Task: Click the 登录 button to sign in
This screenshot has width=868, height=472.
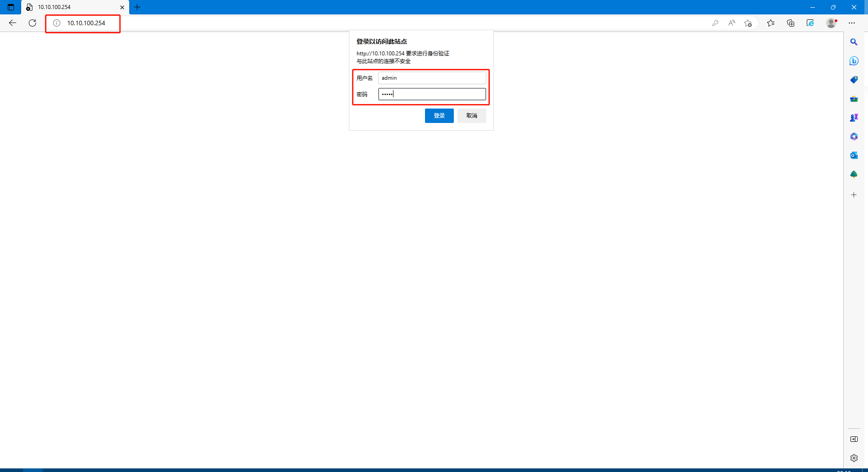Action: (439, 116)
